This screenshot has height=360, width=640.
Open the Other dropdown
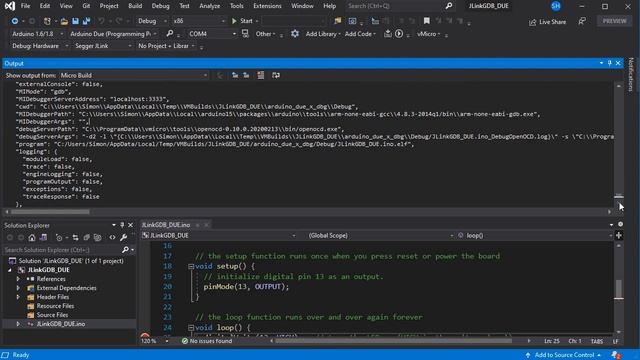[x=265, y=34]
